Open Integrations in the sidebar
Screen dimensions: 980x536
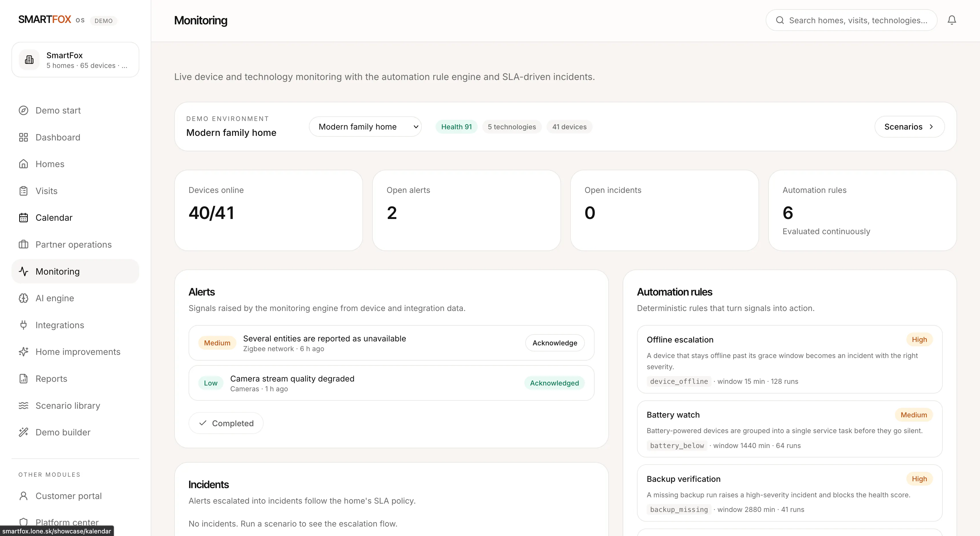coord(75,325)
